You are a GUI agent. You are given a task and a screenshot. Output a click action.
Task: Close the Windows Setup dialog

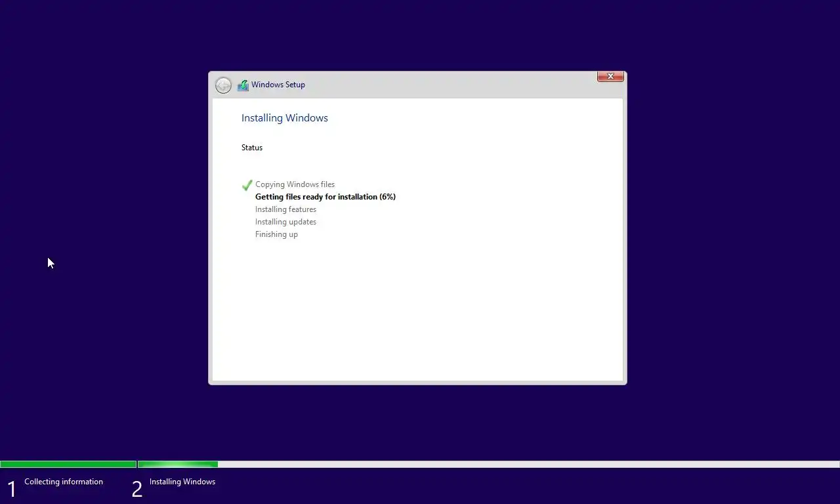click(610, 76)
